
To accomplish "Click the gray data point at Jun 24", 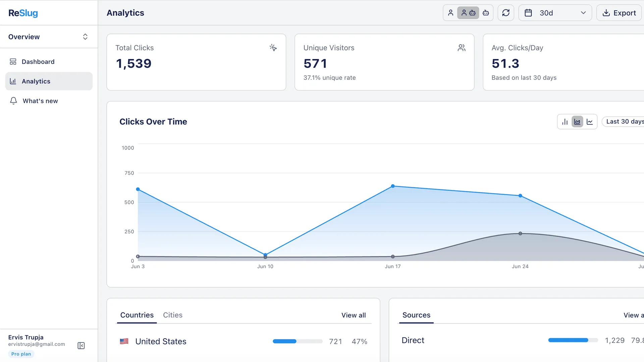I will pyautogui.click(x=520, y=234).
